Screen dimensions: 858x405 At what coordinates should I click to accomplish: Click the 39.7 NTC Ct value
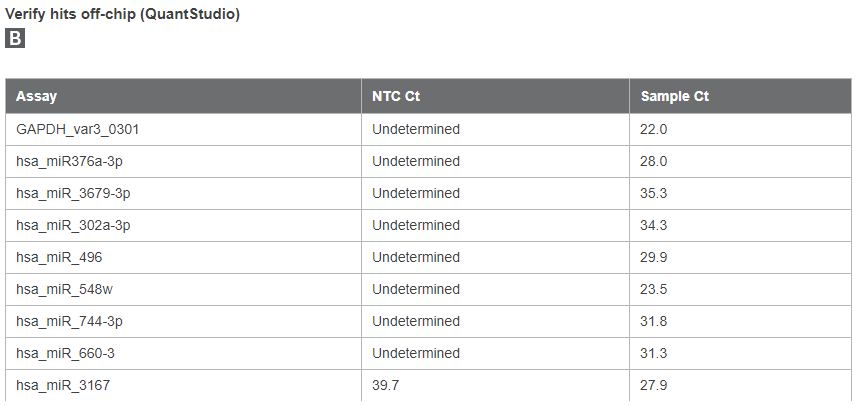(386, 385)
